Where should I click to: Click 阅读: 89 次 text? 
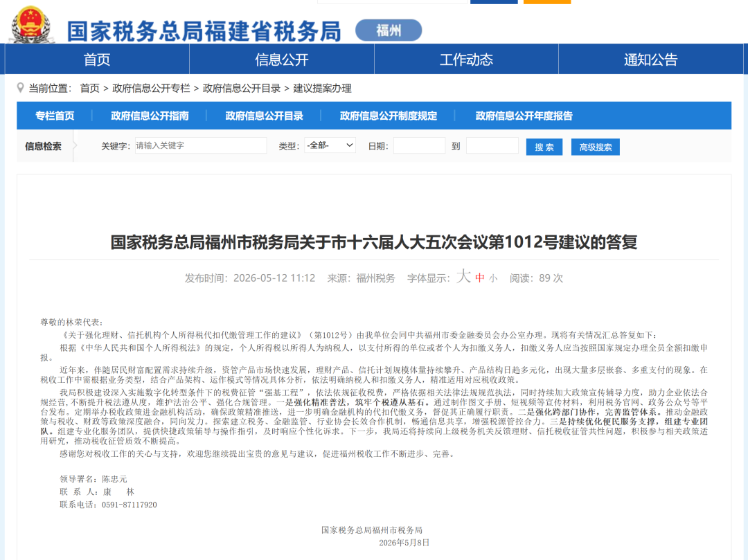point(536,278)
